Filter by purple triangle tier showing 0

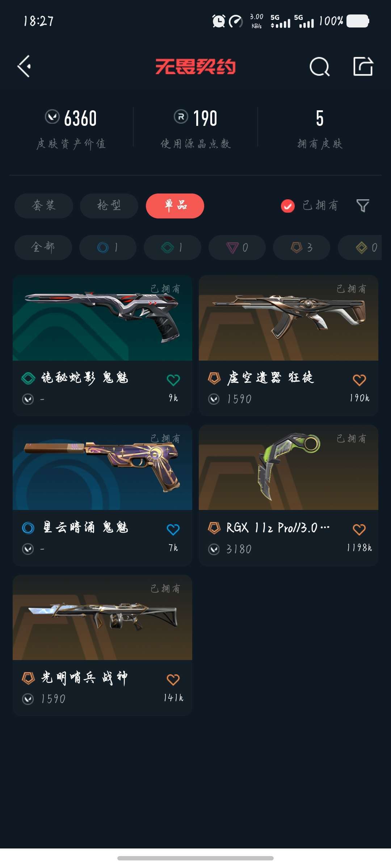pos(237,247)
